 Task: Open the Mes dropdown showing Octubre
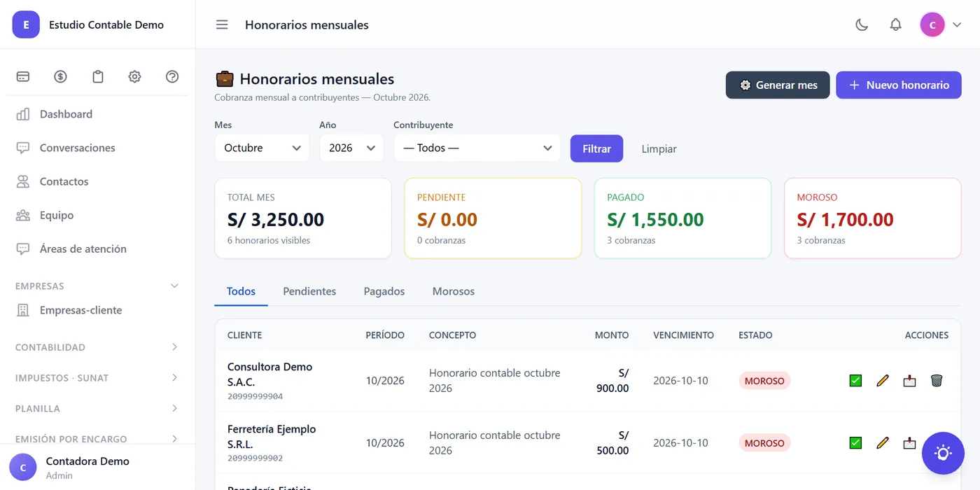point(262,148)
